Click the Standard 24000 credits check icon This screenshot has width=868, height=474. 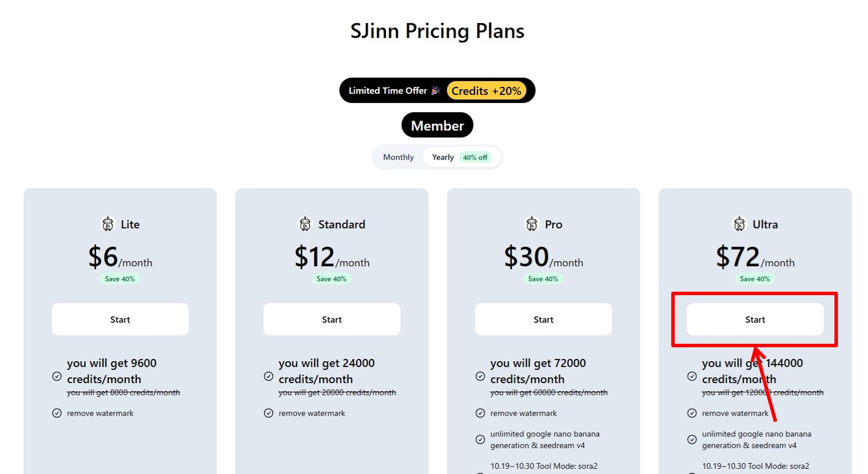pyautogui.click(x=269, y=376)
